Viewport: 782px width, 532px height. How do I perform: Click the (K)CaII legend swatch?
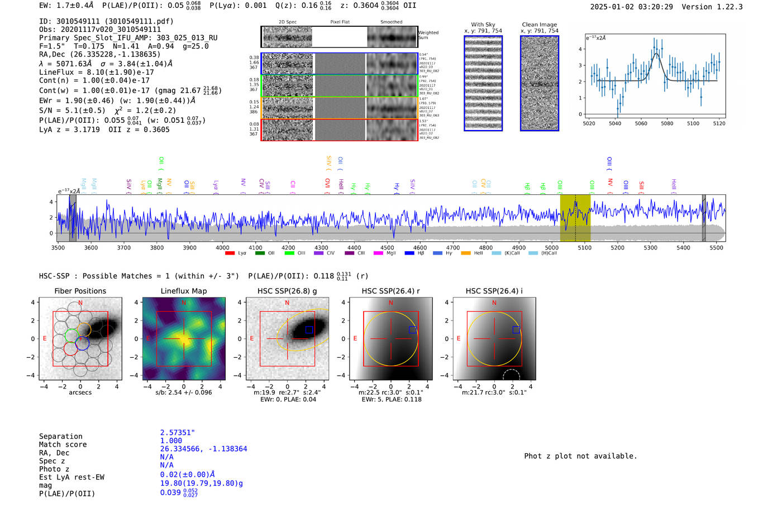(497, 253)
